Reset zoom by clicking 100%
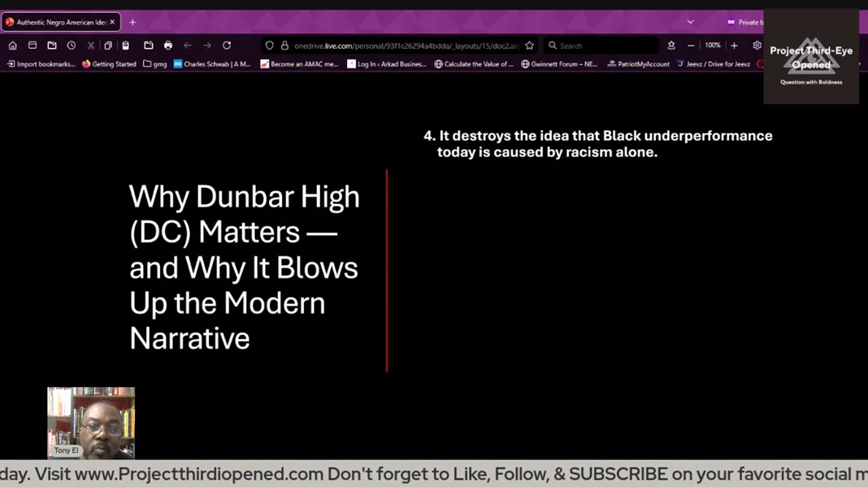 (x=712, y=45)
